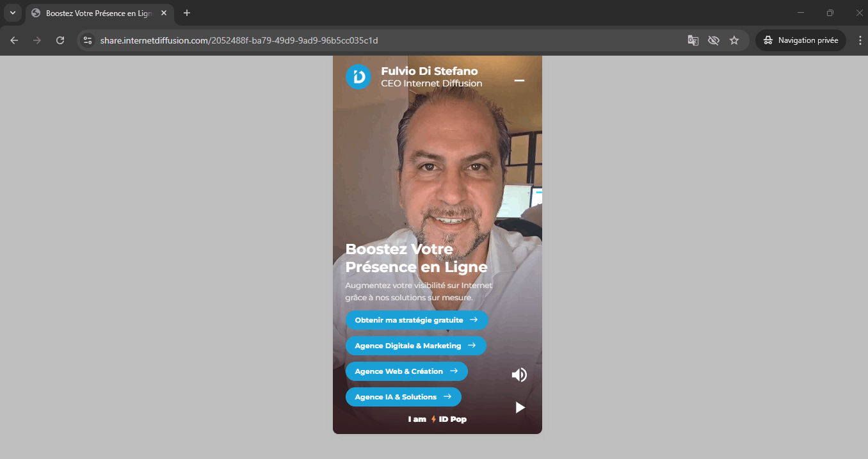
Task: Open site information icon in address bar
Action: [88, 40]
